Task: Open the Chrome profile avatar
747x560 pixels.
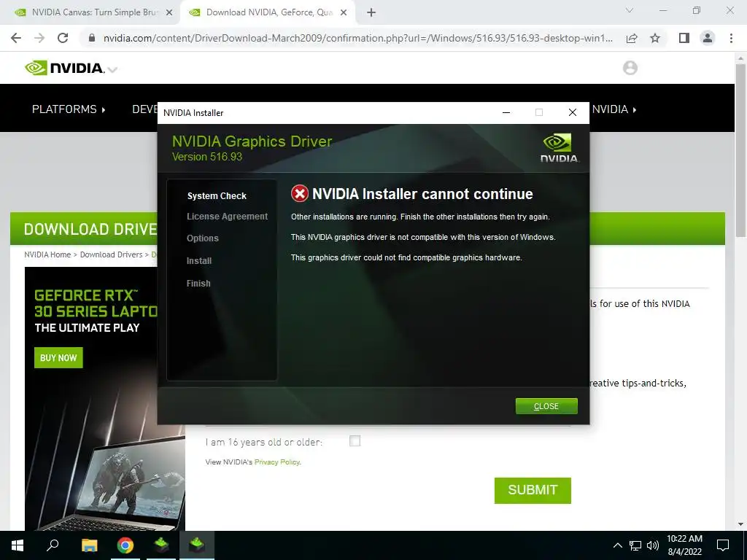Action: click(x=708, y=38)
